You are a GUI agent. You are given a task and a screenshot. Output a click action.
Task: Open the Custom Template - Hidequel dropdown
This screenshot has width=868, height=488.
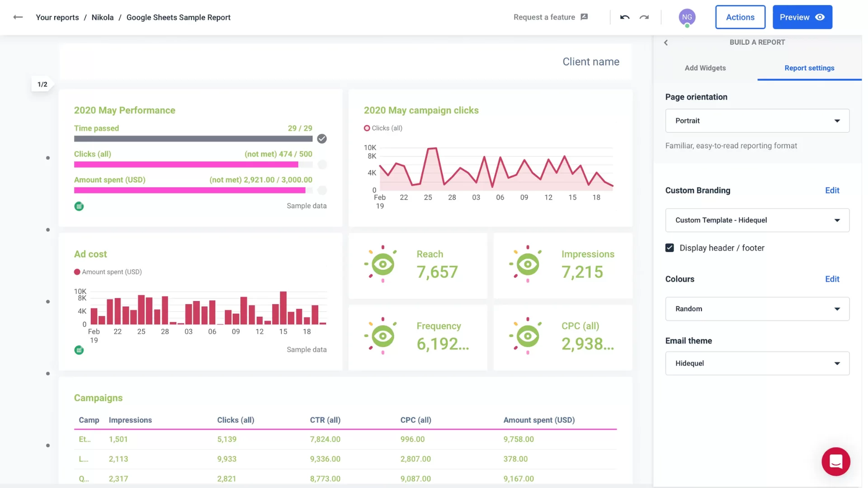[757, 220]
